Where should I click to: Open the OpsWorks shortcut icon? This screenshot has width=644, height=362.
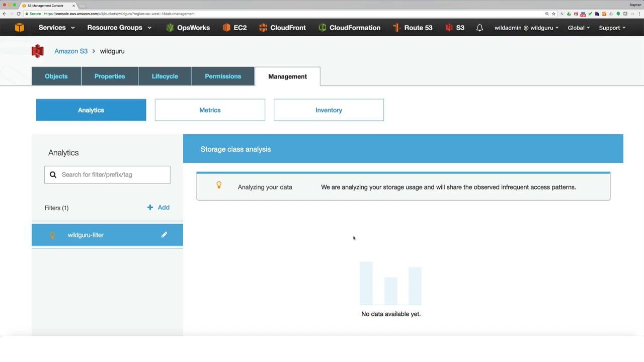(170, 28)
